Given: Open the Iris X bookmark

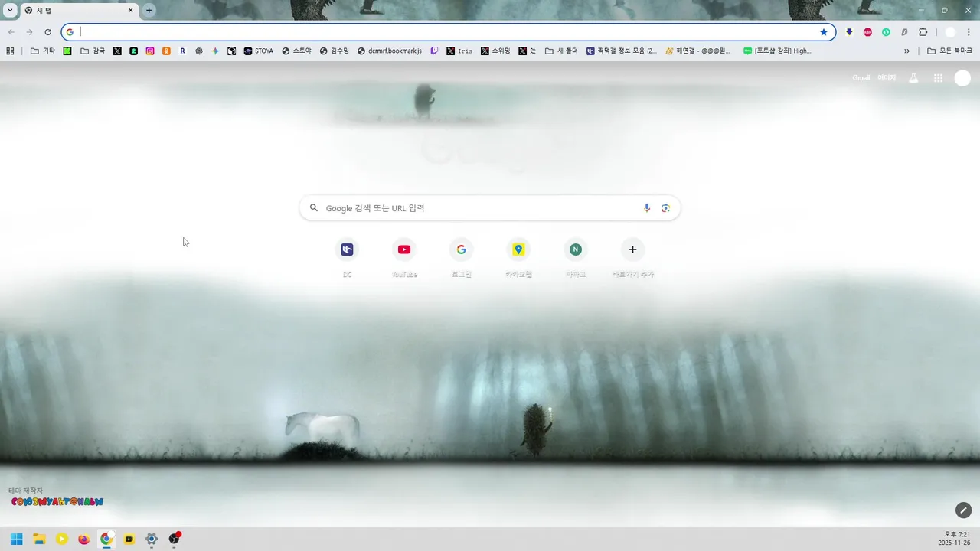Looking at the screenshot, I should [x=460, y=51].
